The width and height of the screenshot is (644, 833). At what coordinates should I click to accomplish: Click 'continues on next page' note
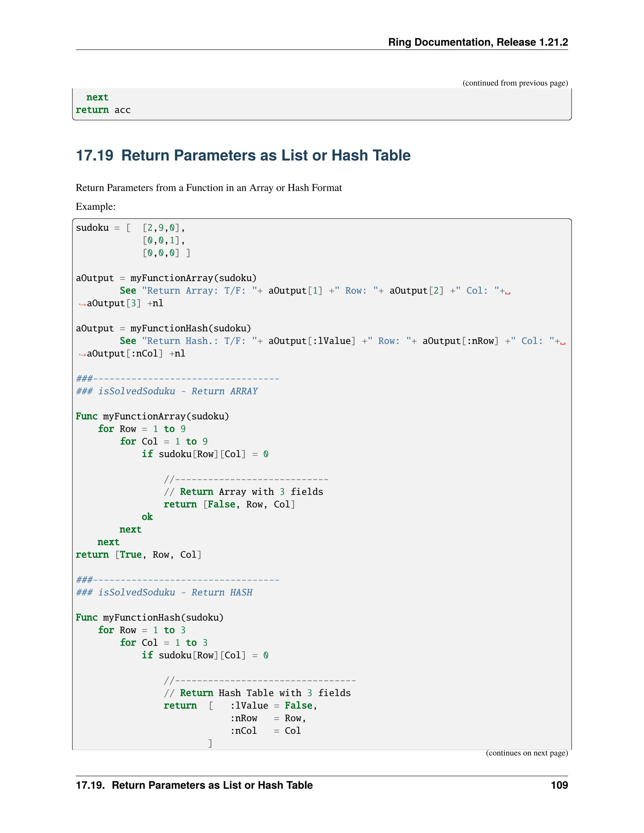point(526,753)
